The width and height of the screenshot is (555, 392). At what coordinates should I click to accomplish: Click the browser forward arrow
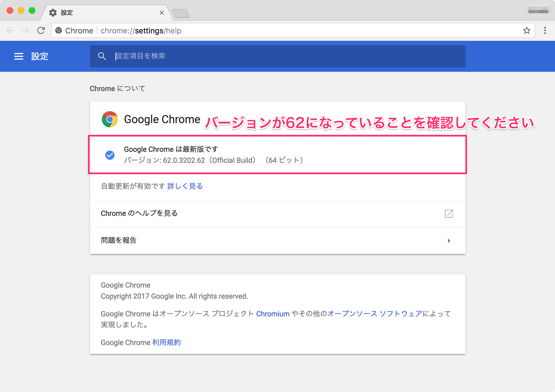[25, 30]
